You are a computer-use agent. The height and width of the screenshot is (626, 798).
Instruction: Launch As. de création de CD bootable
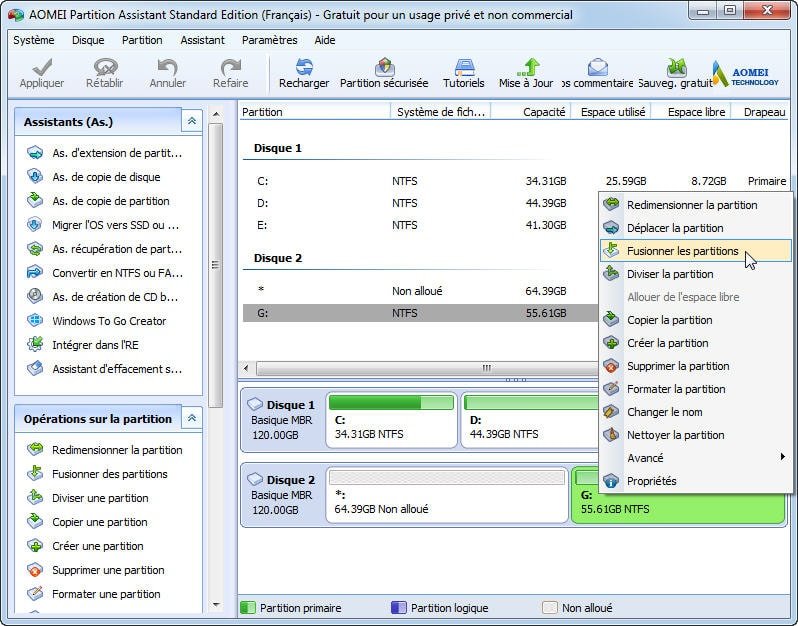coord(103,296)
